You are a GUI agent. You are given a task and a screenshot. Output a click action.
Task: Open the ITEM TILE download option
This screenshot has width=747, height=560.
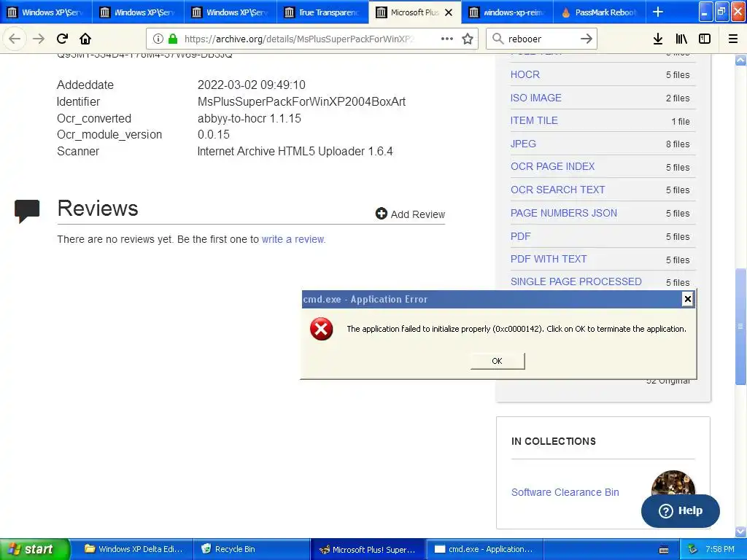[x=534, y=120]
